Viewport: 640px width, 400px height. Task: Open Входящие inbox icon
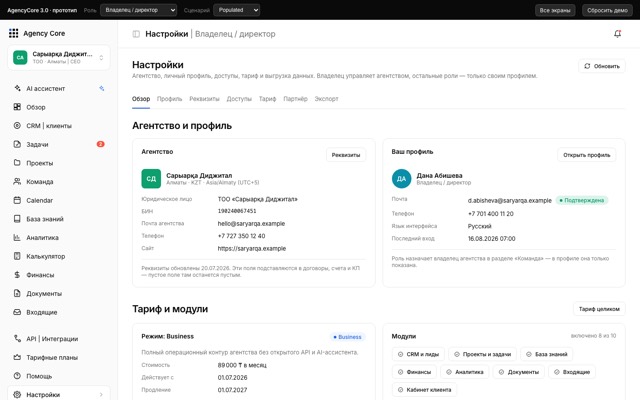pos(17,312)
